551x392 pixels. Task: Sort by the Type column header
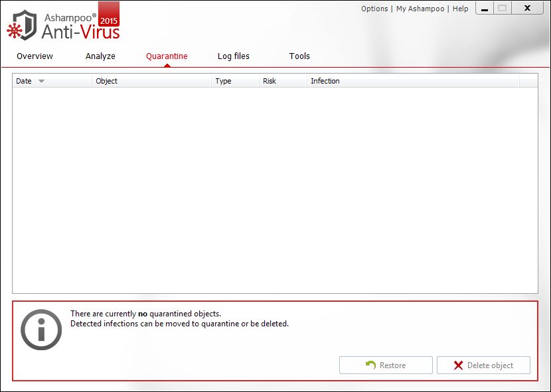tap(235, 81)
